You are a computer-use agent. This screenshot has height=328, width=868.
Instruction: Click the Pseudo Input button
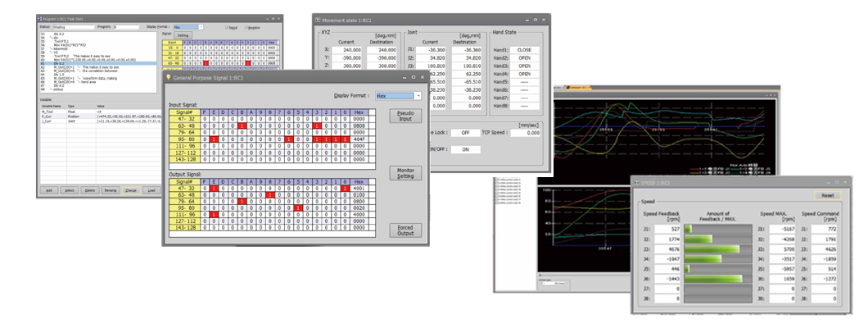405,116
